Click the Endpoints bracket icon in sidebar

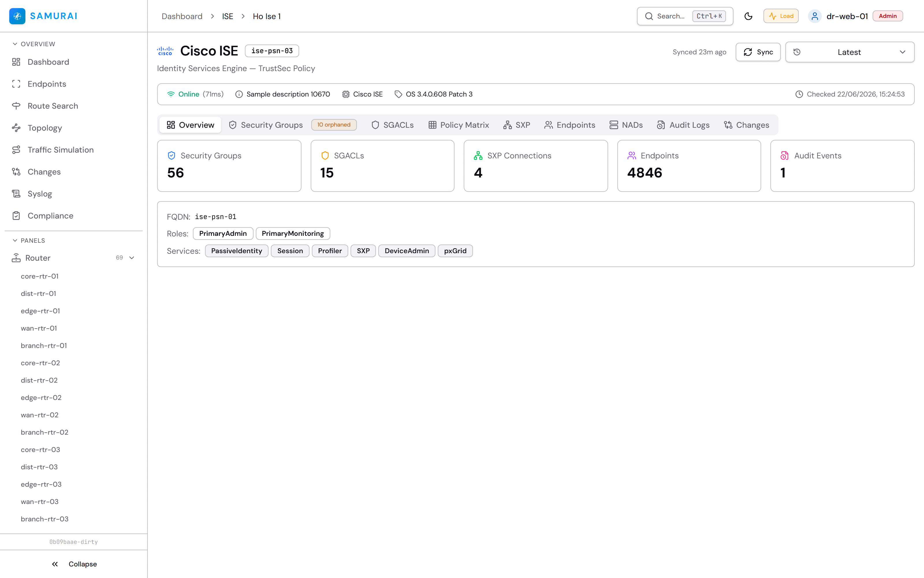click(x=16, y=84)
